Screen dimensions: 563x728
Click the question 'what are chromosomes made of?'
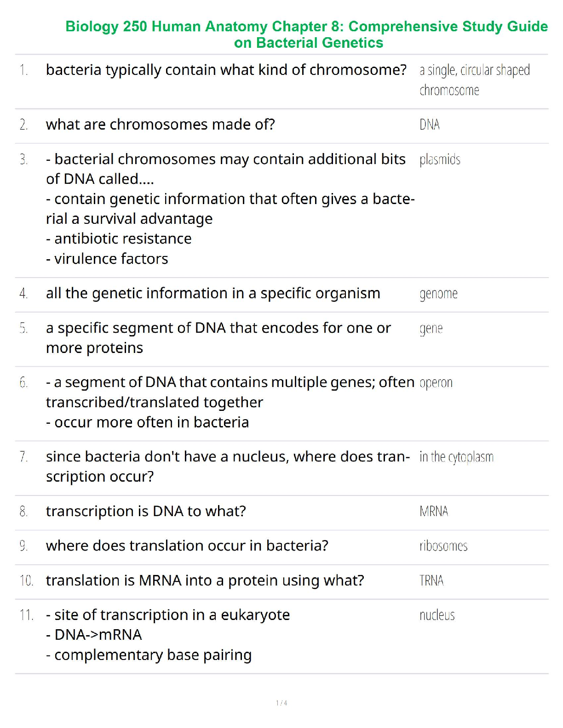(x=160, y=125)
